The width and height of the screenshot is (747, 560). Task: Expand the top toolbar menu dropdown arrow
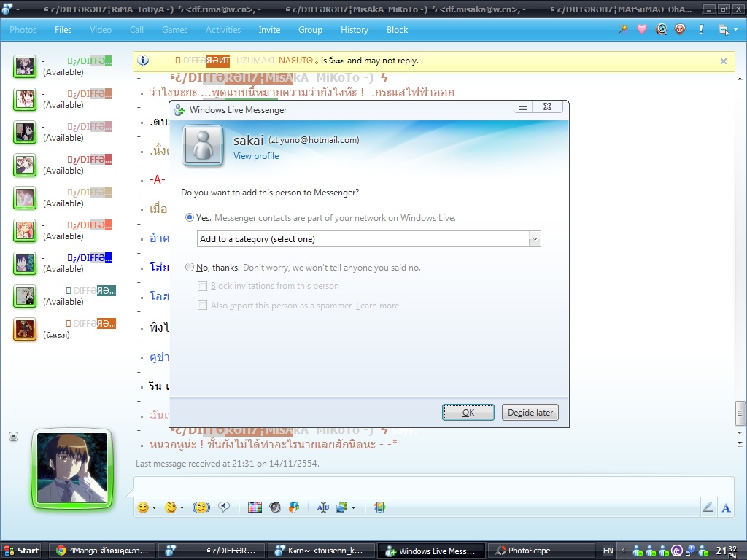pyautogui.click(x=735, y=29)
